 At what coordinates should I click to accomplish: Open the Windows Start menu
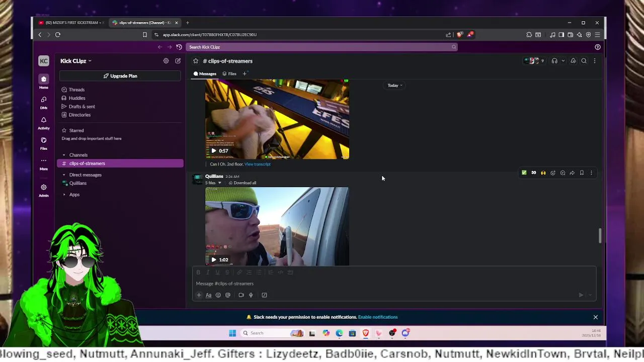(232, 333)
